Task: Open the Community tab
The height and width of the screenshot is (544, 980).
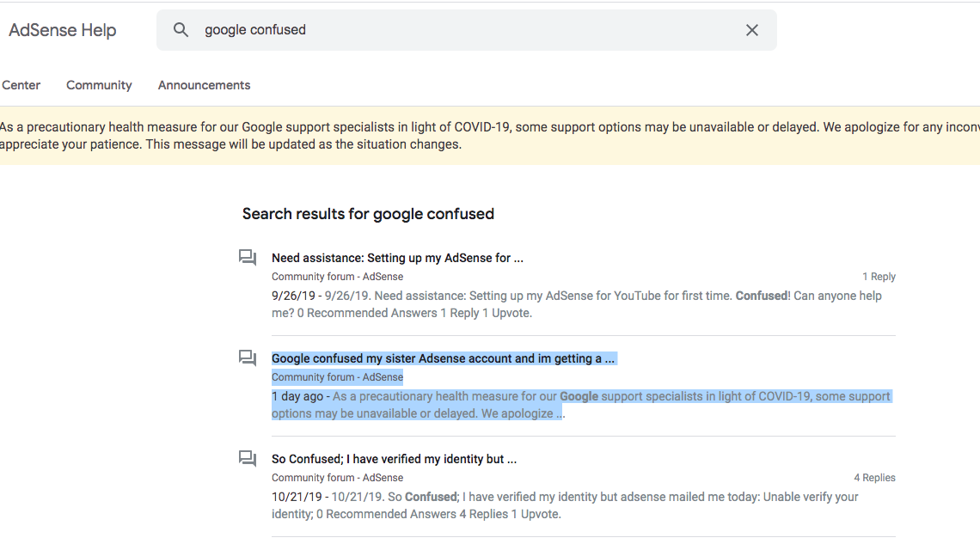Action: click(99, 85)
